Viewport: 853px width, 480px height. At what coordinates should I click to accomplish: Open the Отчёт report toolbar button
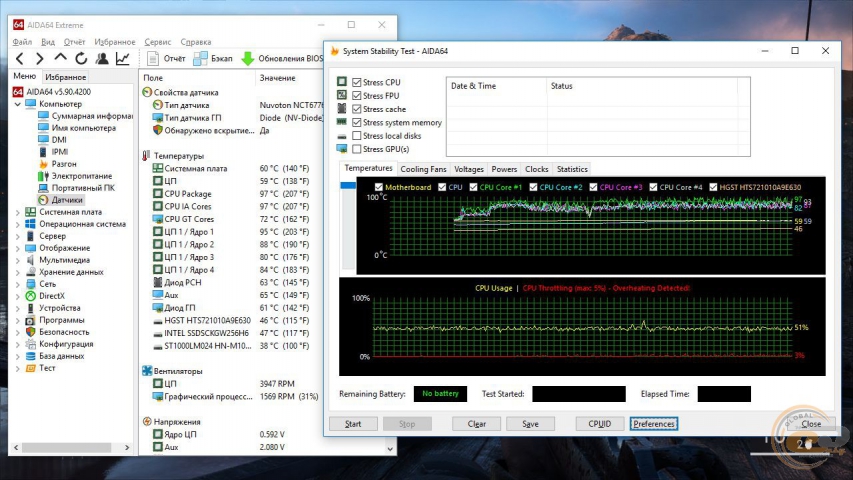point(165,59)
